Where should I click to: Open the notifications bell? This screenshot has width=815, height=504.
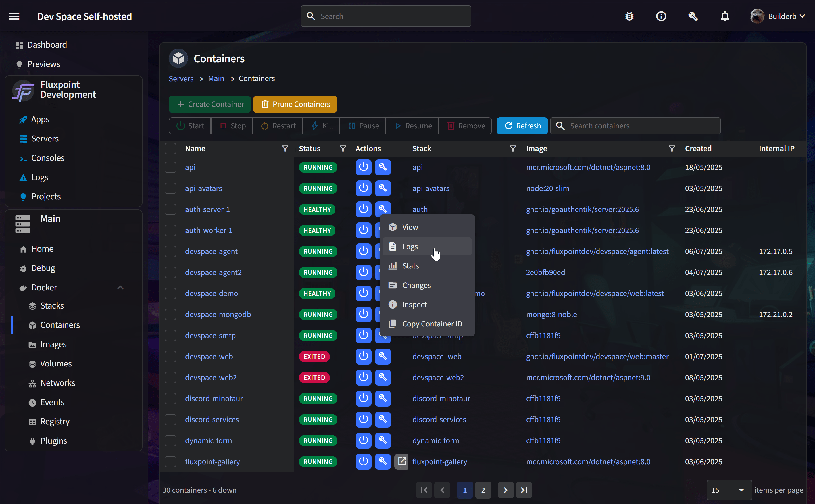725,16
